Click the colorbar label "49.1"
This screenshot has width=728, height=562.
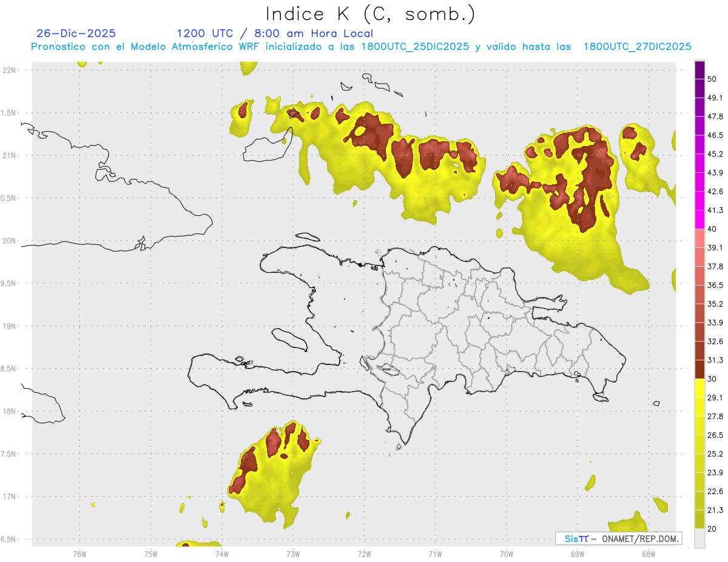pyautogui.click(x=715, y=98)
